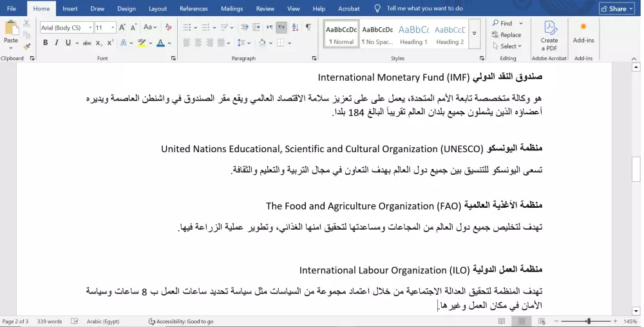Expand the bullets list dropdown arrow
This screenshot has height=327, width=644.
pos(195,28)
